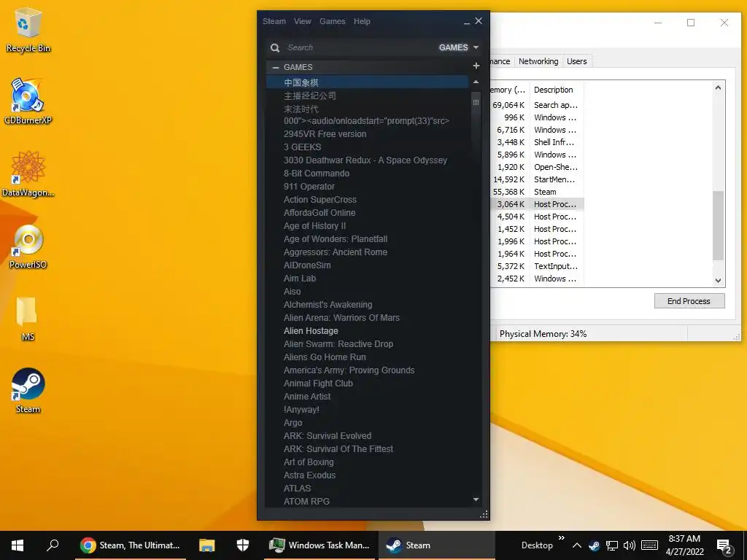Viewport: 747px width, 560px height.
Task: Open Windows Security shield in taskbar
Action: coord(243,545)
